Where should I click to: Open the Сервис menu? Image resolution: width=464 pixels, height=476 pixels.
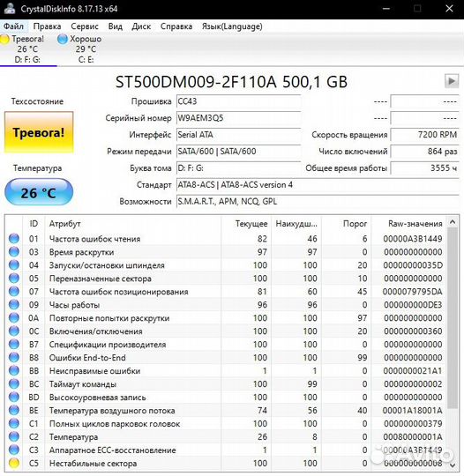click(85, 26)
